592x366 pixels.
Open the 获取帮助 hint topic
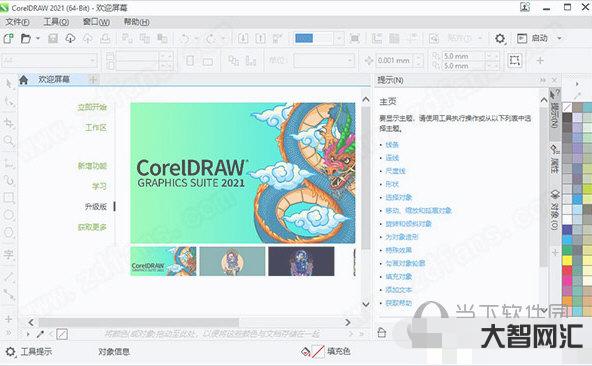click(399, 303)
